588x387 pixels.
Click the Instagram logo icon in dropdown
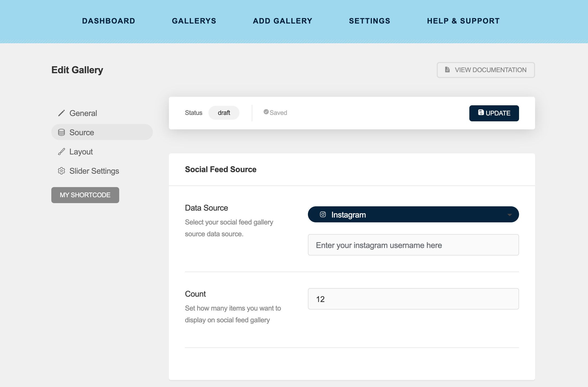click(323, 214)
